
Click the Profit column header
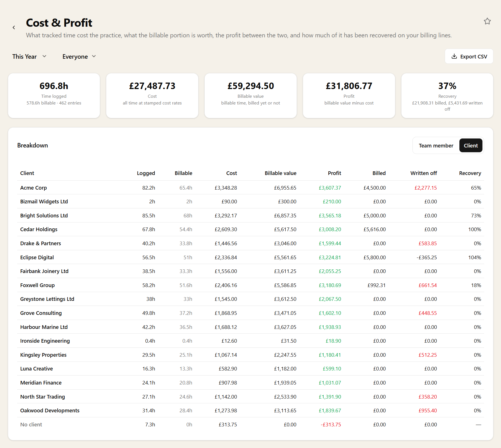coord(334,173)
